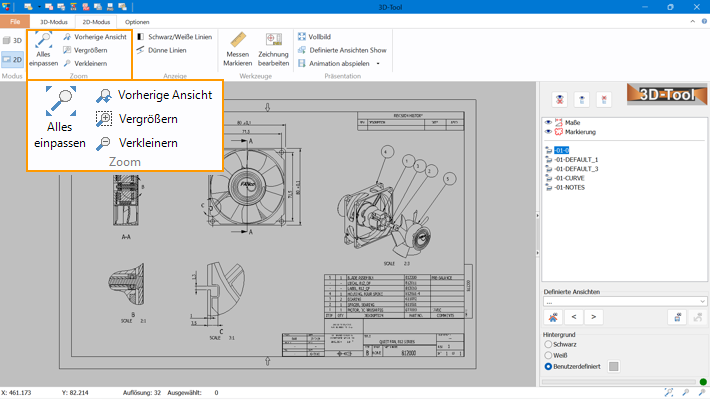Image resolution: width=710 pixels, height=400 pixels.
Task: Go to previous defined view with < button
Action: (x=573, y=317)
